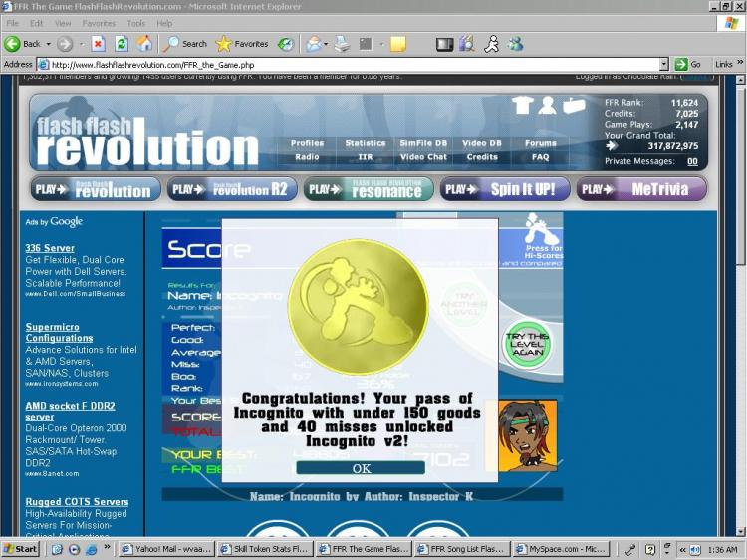This screenshot has width=747, height=560.
Task: Open Profiles in FFR navigation
Action: (x=307, y=143)
